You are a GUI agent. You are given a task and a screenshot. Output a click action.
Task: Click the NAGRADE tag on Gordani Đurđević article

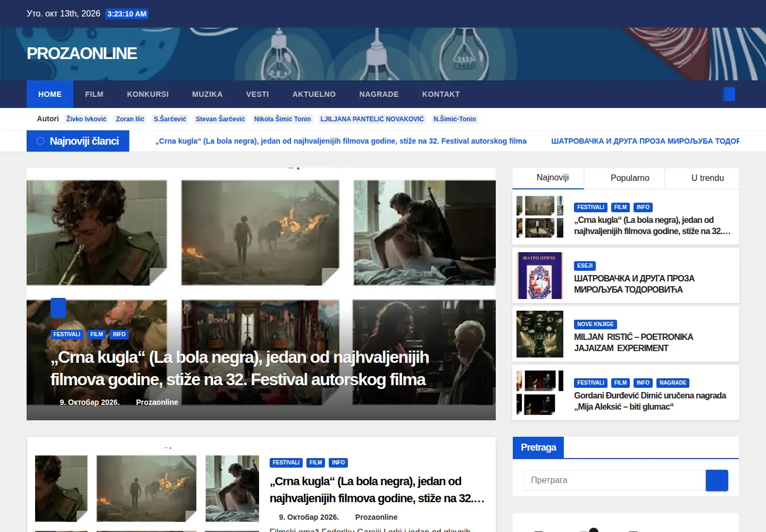[673, 383]
